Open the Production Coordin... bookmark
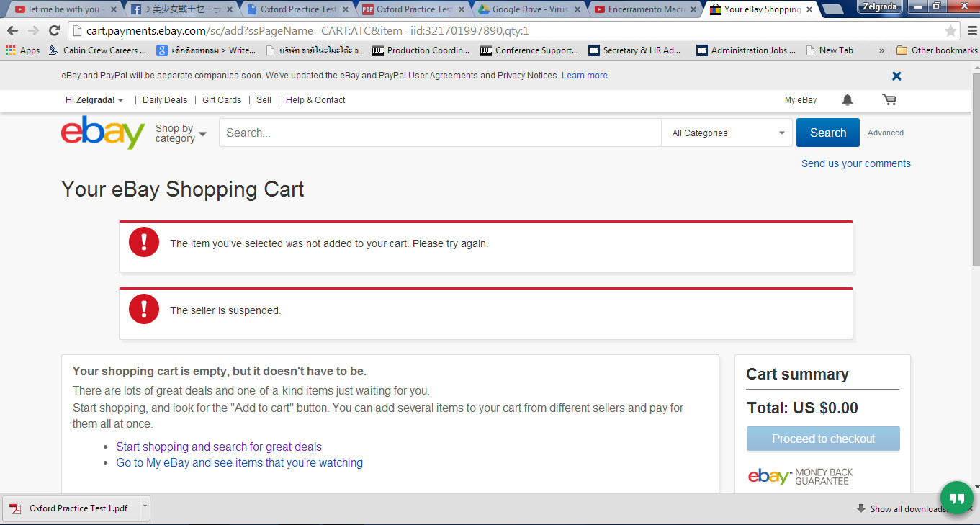 click(421, 50)
